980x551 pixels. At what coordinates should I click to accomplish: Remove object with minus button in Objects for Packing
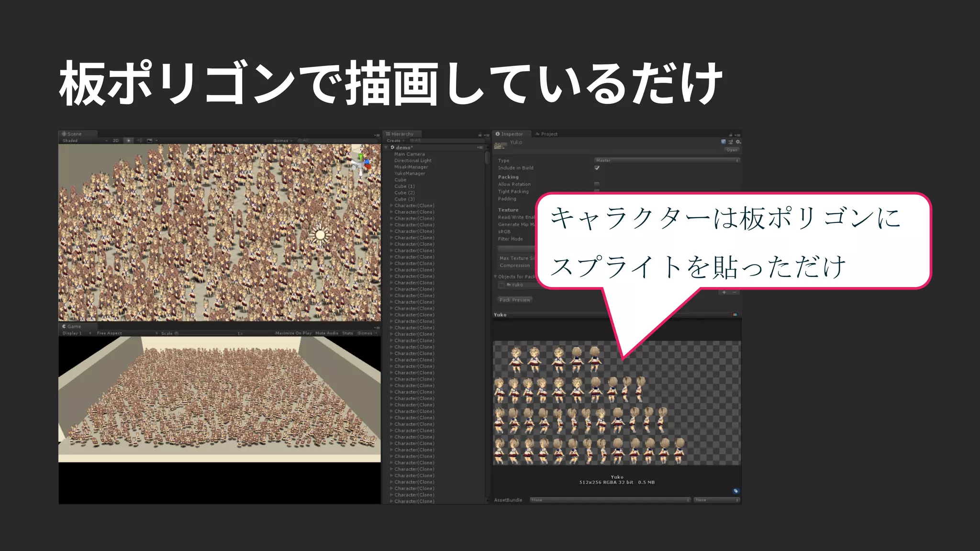(734, 292)
